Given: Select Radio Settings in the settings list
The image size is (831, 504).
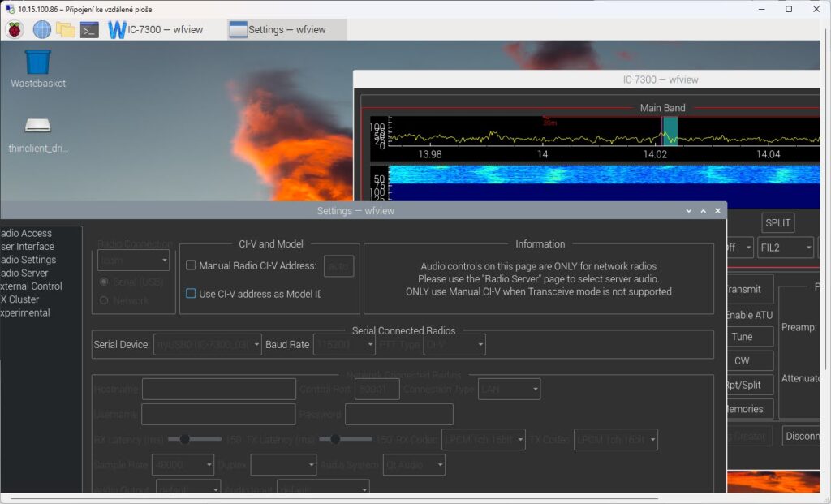Looking at the screenshot, I should click(x=28, y=260).
